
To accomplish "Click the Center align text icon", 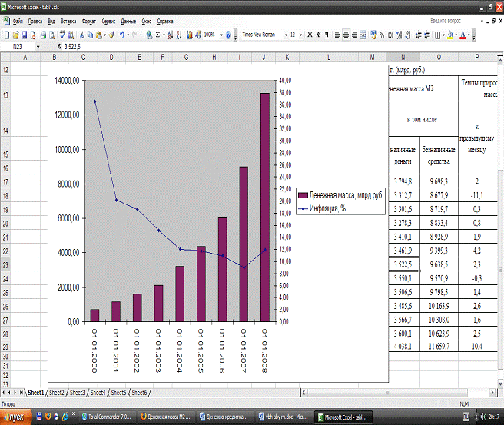I will (346, 35).
